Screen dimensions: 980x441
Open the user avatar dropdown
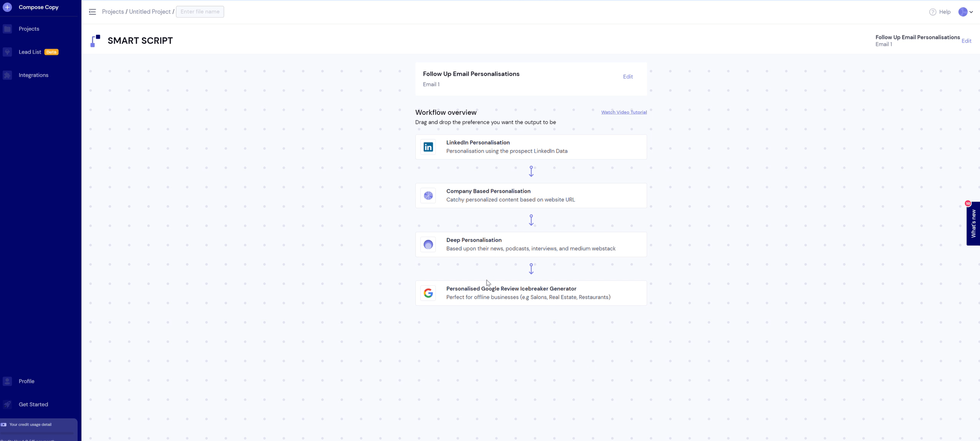click(966, 12)
